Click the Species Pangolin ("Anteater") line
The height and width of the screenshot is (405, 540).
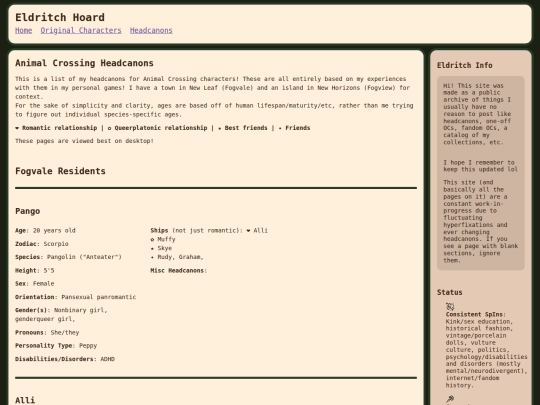coord(68,257)
